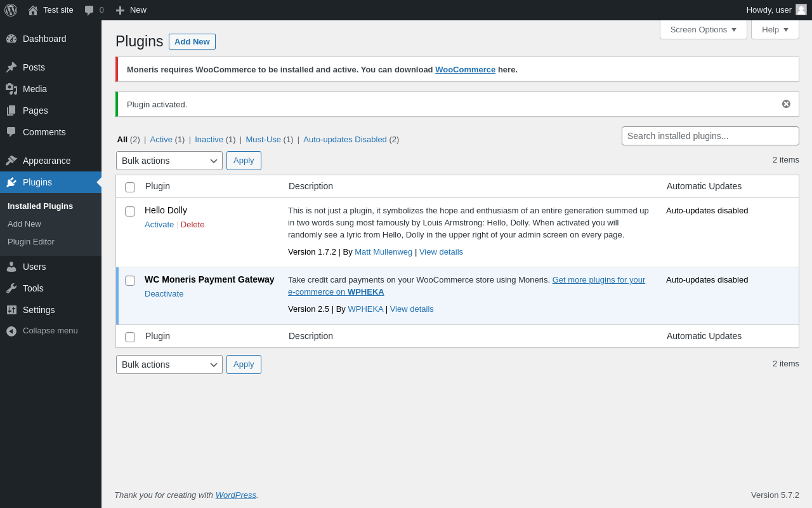Open comments bubble icon in admin bar
Screen dimensions: 812x508
point(89,10)
